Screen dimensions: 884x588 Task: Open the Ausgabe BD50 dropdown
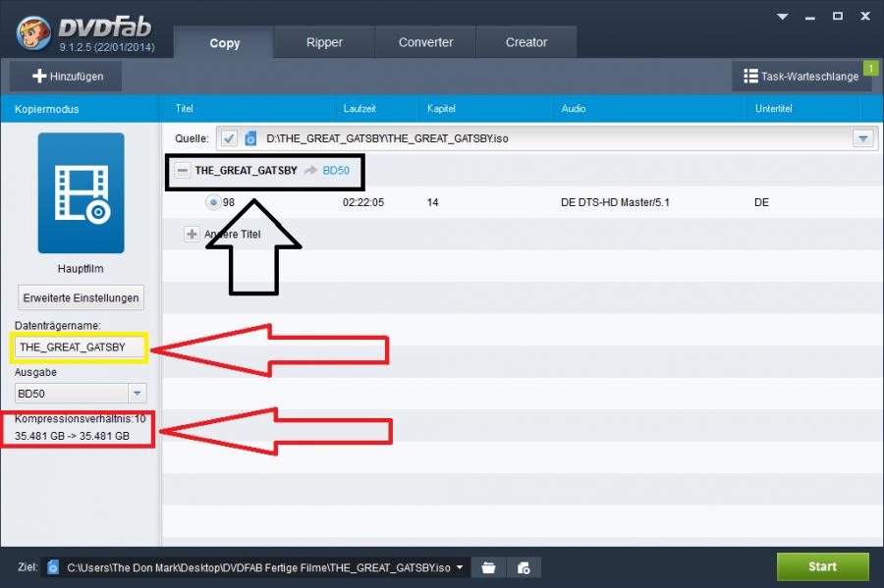point(137,393)
